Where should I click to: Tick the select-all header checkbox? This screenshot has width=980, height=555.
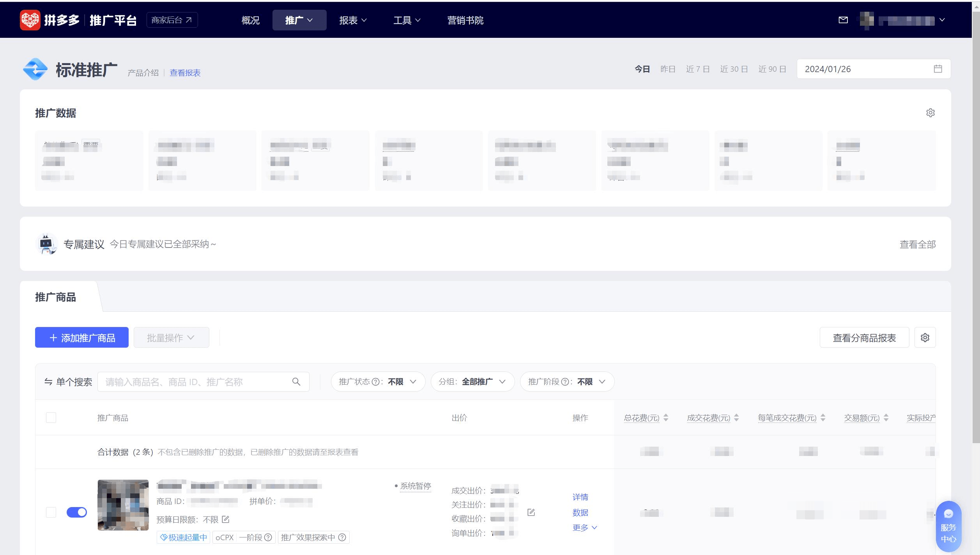51,417
